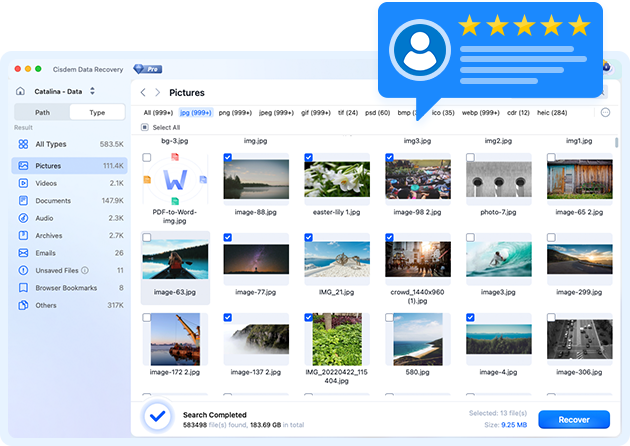Open the Catalina - Data volume selector
This screenshot has height=446, width=630.
point(64,91)
